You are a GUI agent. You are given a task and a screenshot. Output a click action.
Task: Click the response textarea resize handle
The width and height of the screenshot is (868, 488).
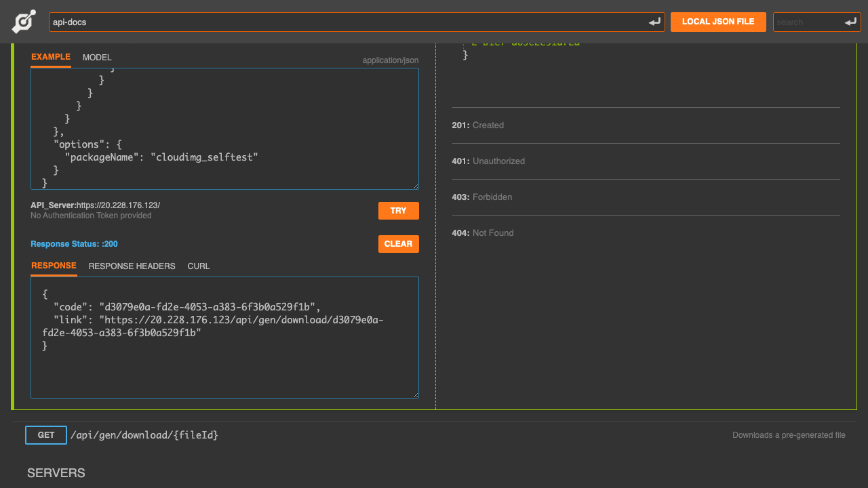pos(415,394)
